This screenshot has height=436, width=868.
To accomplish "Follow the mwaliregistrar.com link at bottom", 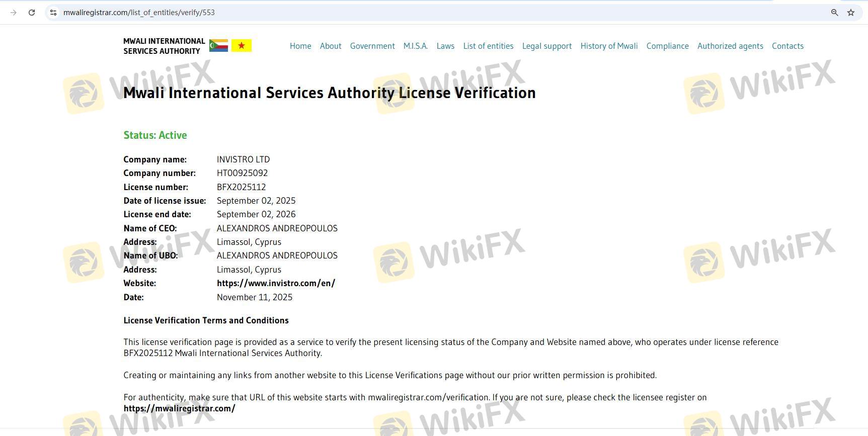I will [x=179, y=408].
